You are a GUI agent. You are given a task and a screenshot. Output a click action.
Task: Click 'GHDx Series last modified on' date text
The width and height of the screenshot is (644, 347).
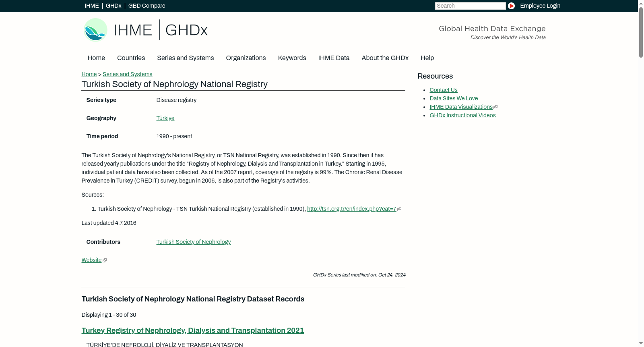(359, 275)
